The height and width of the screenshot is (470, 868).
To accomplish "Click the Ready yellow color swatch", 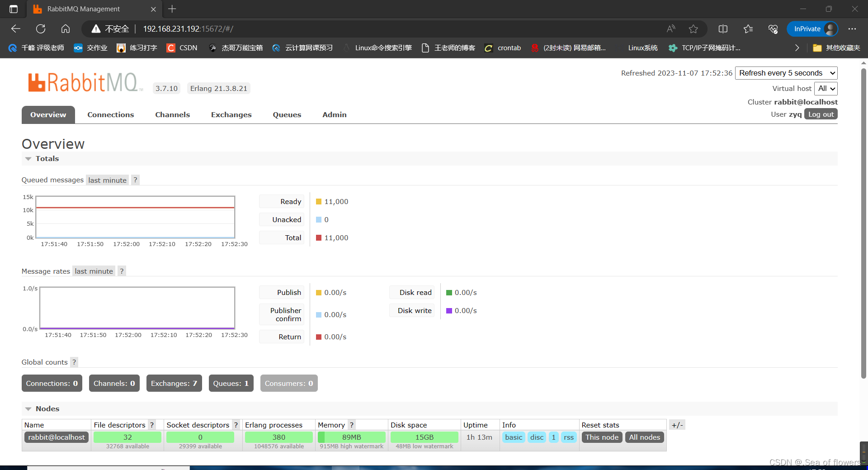I will 319,202.
